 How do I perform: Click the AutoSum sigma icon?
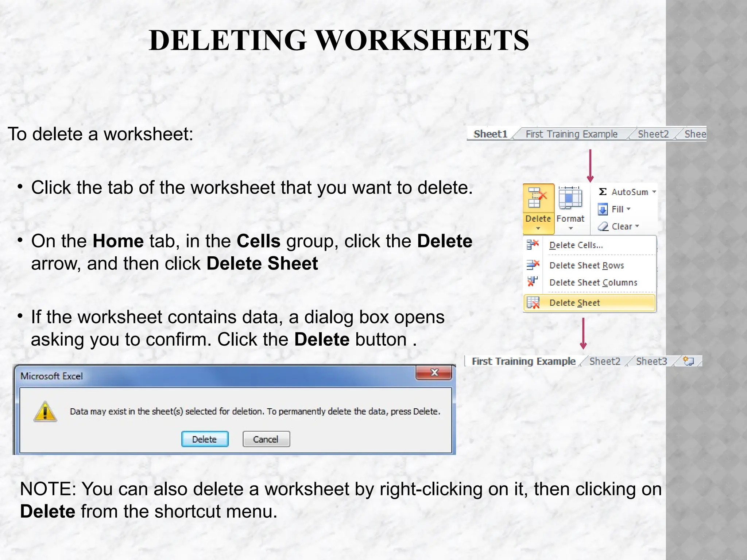(603, 192)
